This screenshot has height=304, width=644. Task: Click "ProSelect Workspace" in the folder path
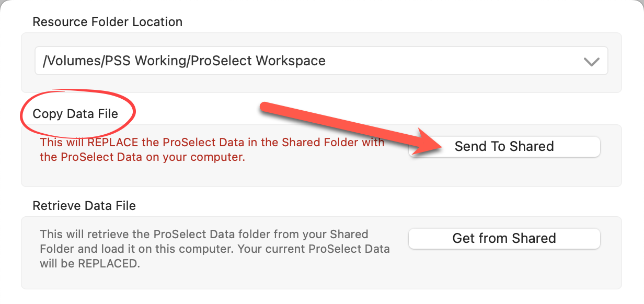258,61
